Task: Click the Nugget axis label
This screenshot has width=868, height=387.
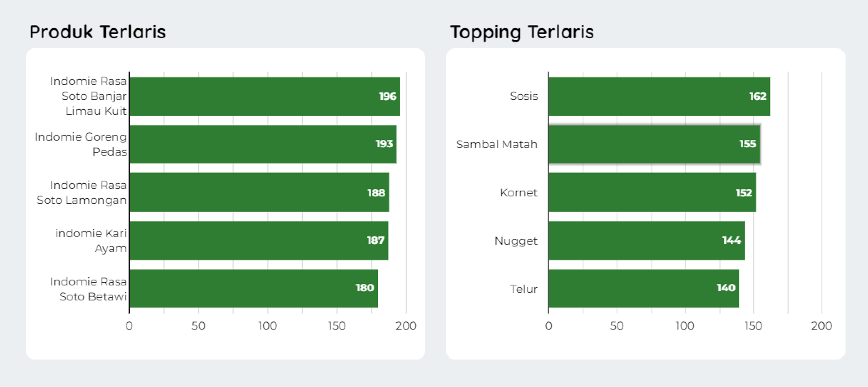Action: [x=516, y=241]
